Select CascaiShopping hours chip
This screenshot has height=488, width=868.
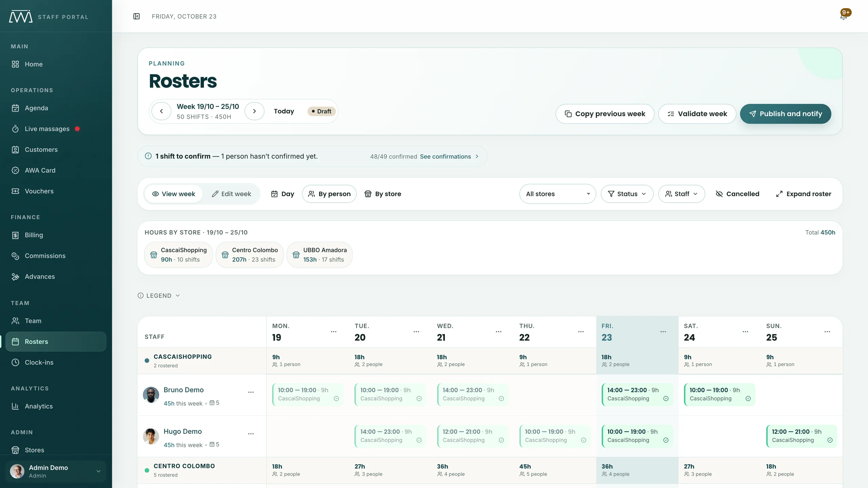pos(178,255)
